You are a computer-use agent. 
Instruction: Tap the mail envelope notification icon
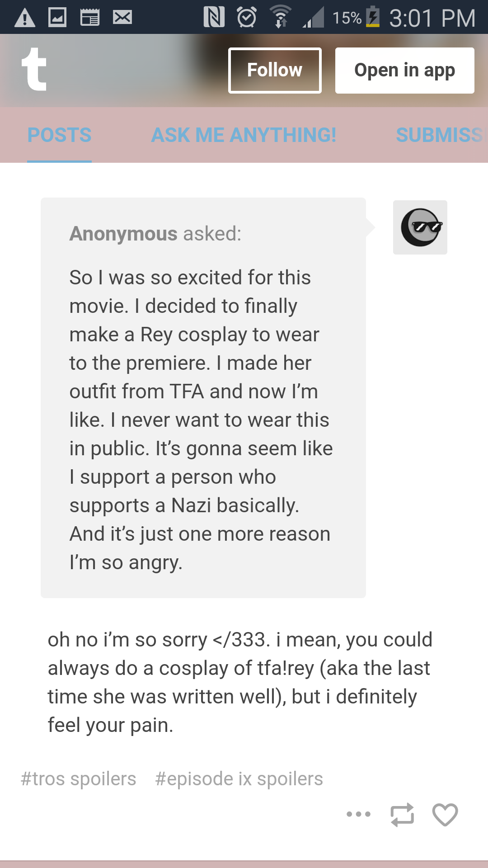122,18
